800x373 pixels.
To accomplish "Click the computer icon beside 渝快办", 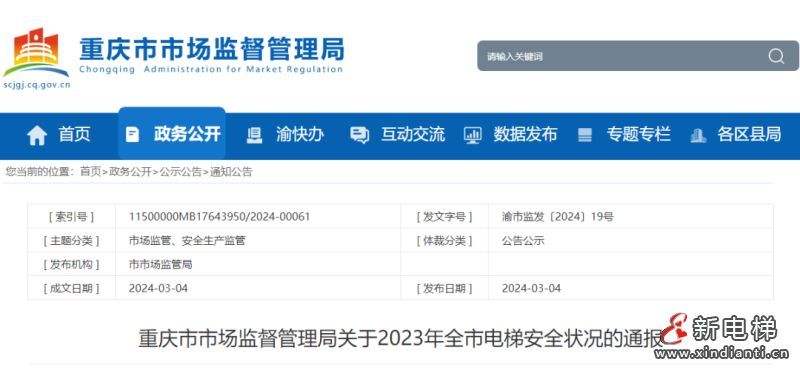I will click(x=254, y=135).
